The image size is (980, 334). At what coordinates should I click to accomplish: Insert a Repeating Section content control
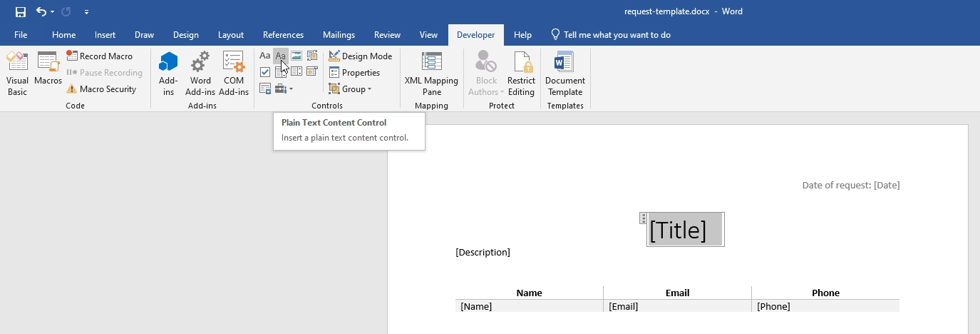[x=265, y=88]
